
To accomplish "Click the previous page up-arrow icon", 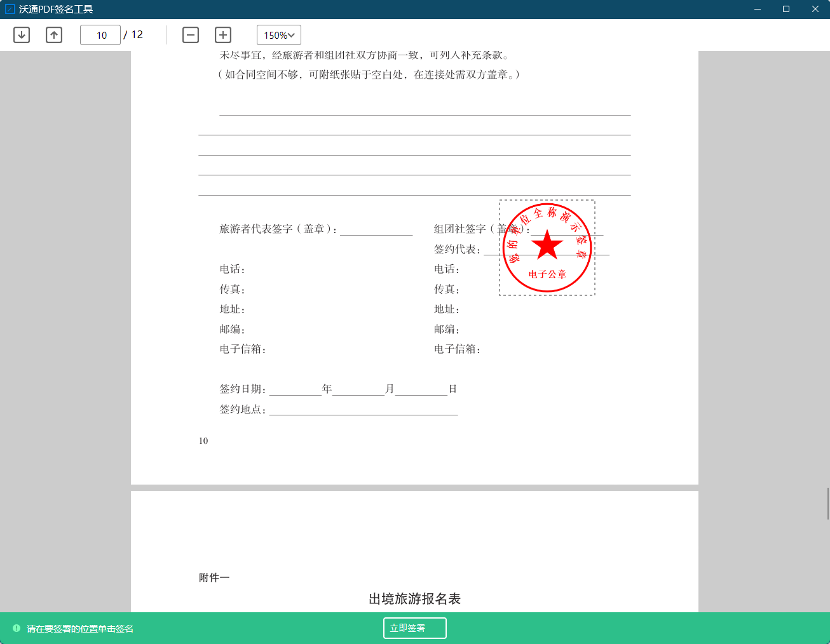I will click(x=54, y=35).
